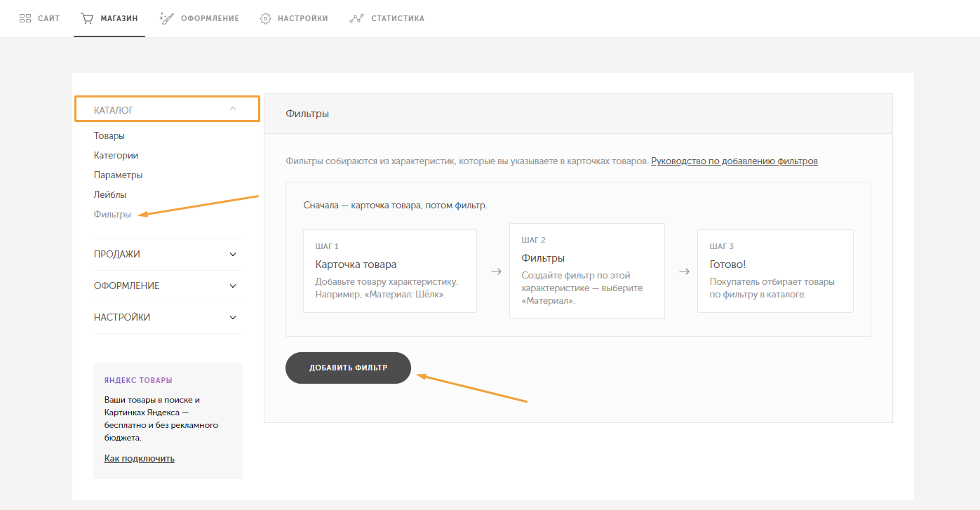
Task: Click the grid icon beside Сайт
Action: click(25, 18)
